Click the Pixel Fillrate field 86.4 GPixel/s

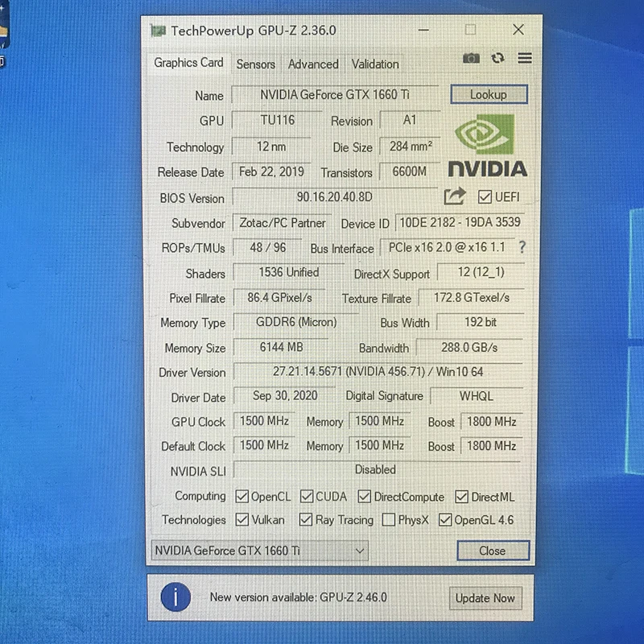click(x=279, y=297)
